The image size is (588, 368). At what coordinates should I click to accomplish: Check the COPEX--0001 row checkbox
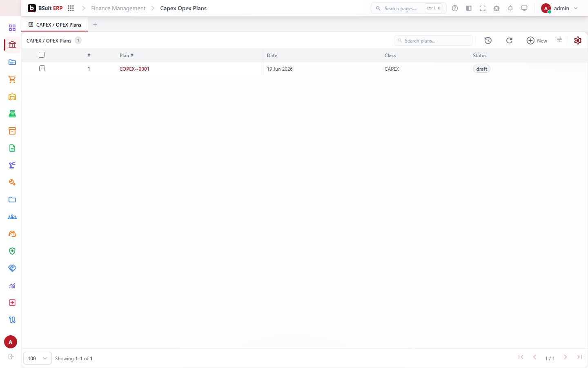42,68
